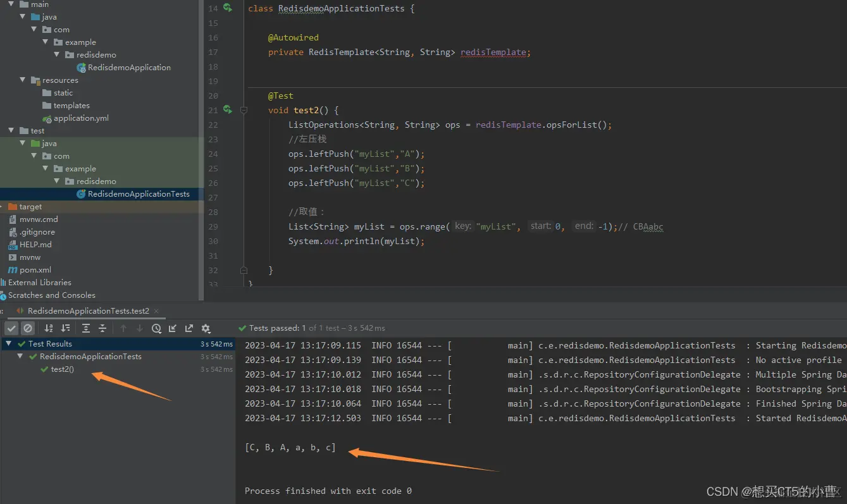Select the mvnw.cmd file
Image resolution: width=847 pixels, height=504 pixels.
pos(39,219)
